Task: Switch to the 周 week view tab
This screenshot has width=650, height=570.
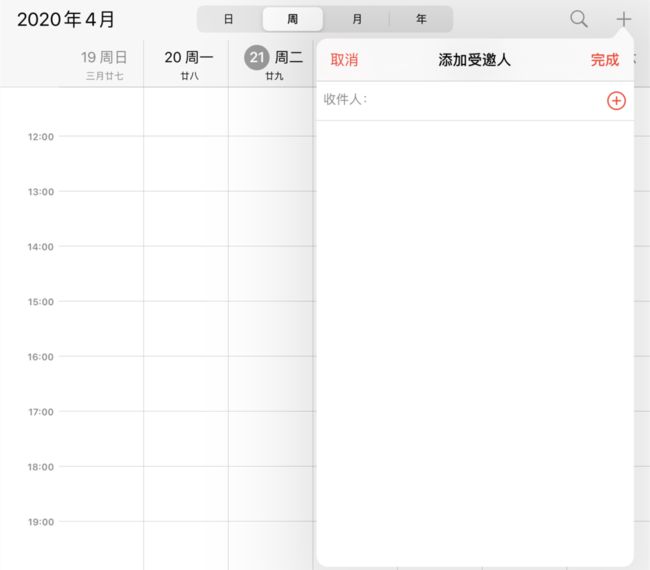Action: (x=293, y=19)
